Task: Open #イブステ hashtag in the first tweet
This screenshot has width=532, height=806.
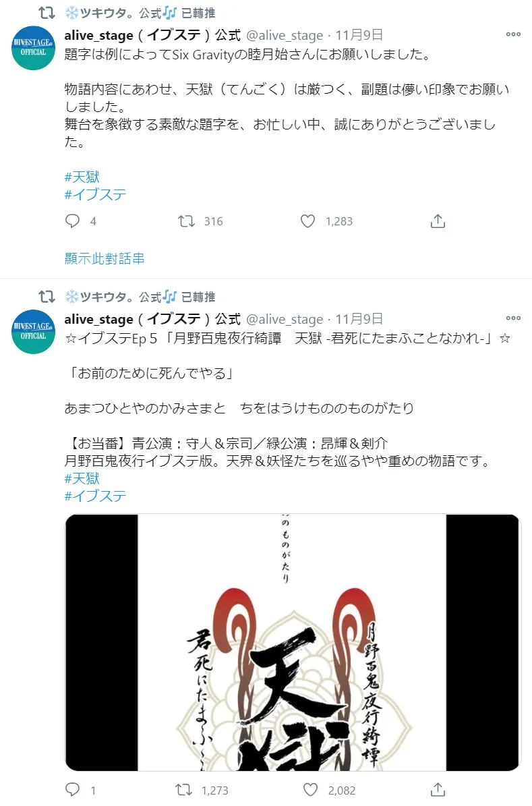Action: coord(95,194)
